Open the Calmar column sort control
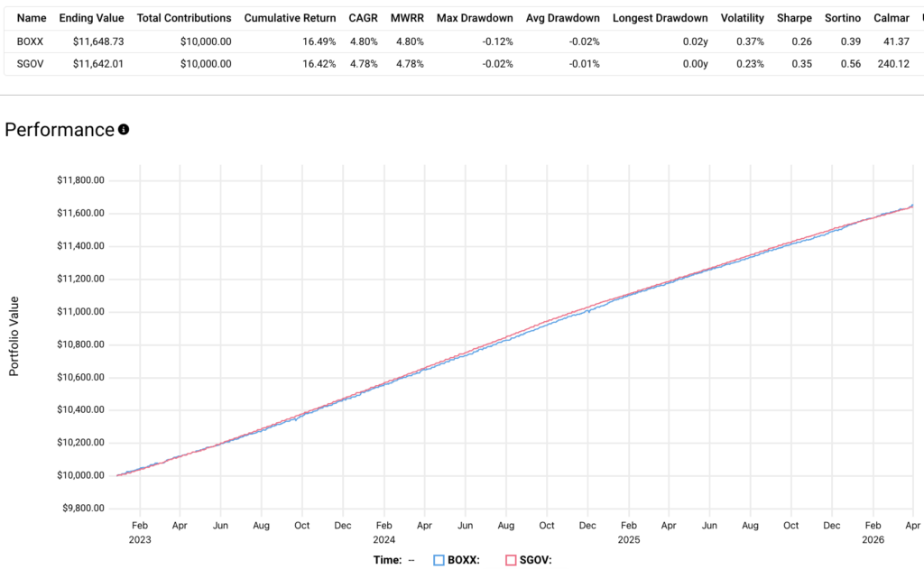This screenshot has height=569, width=924. (x=891, y=17)
